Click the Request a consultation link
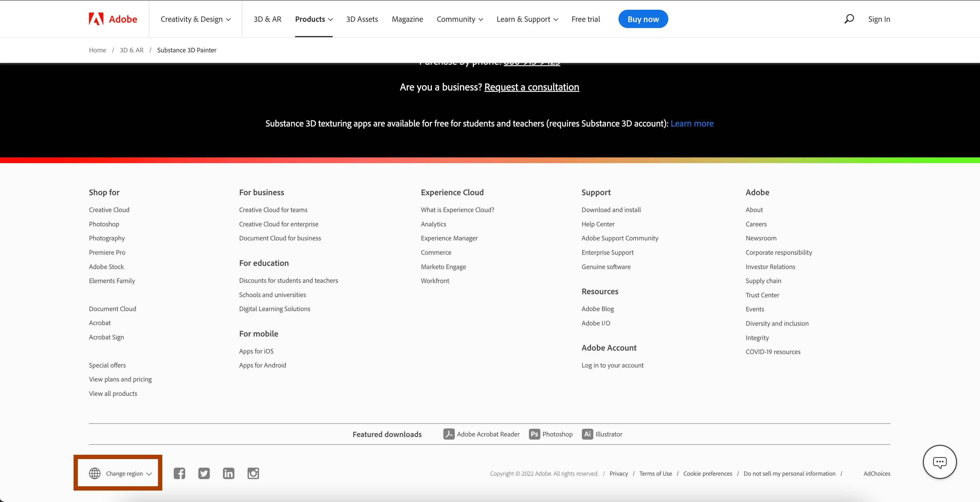 click(532, 87)
